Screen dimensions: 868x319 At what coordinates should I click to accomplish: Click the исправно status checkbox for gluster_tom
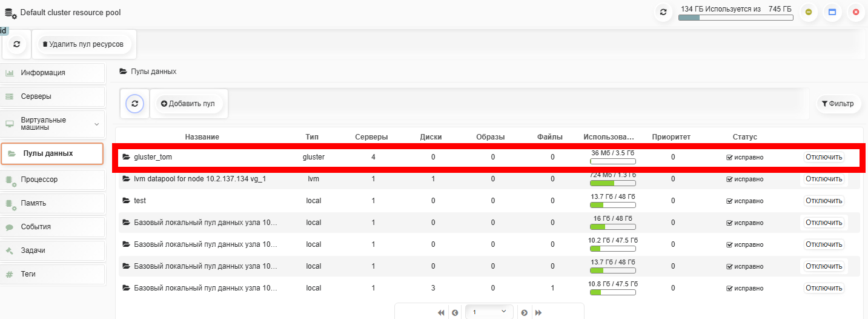[x=730, y=157]
